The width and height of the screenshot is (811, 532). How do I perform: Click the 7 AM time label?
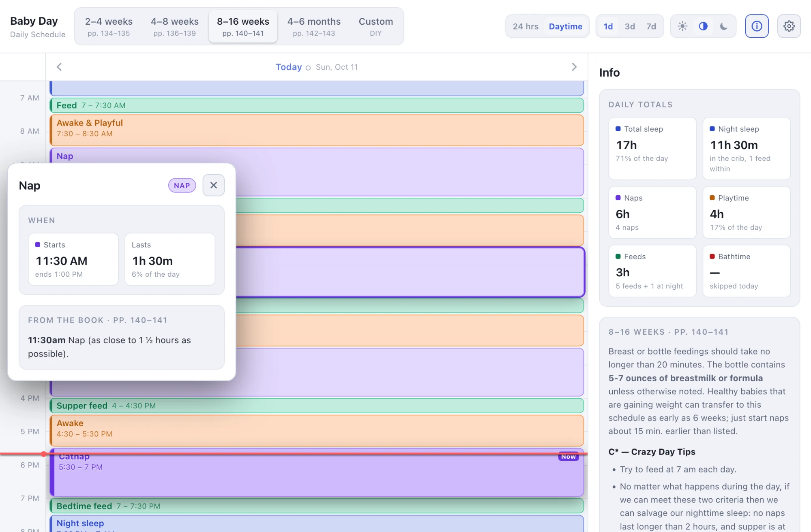(x=30, y=98)
